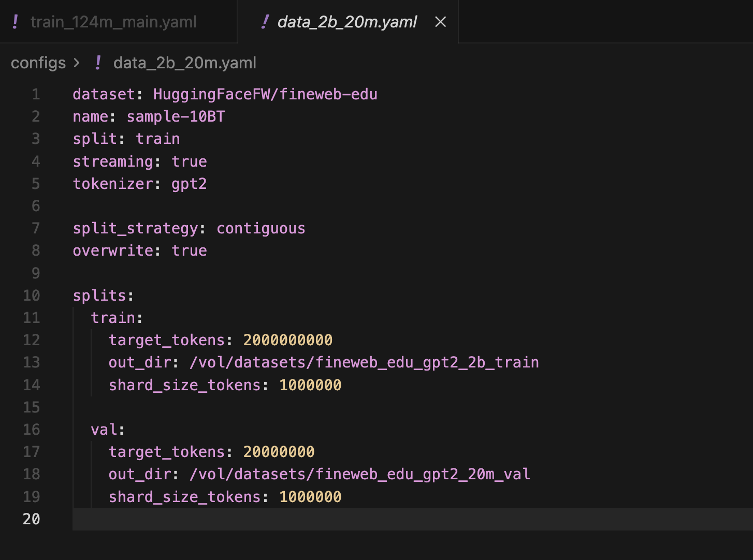Click the 'split' key on line 3
Screen dimensions: 753x560
pyautogui.click(x=95, y=139)
